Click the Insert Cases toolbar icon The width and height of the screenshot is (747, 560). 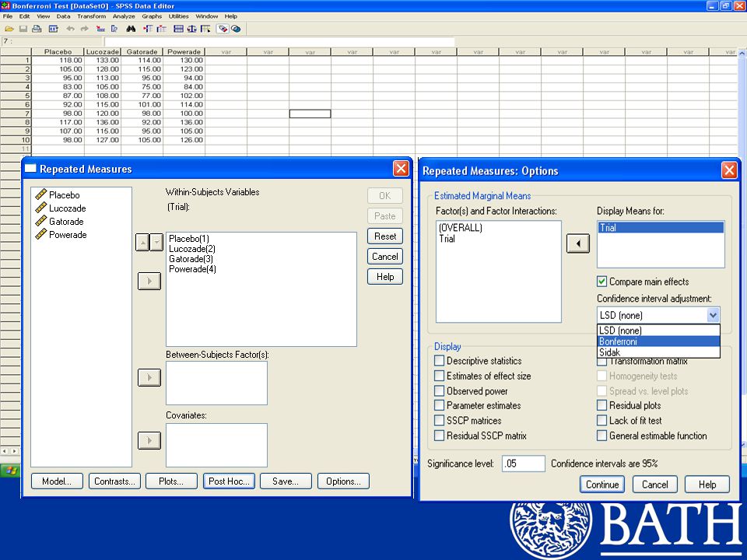click(x=148, y=29)
